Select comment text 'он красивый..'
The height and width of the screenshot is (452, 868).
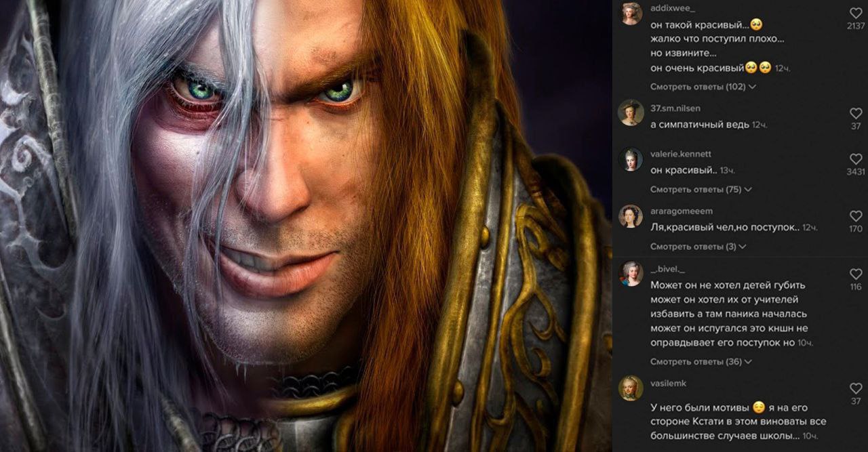pos(683,170)
